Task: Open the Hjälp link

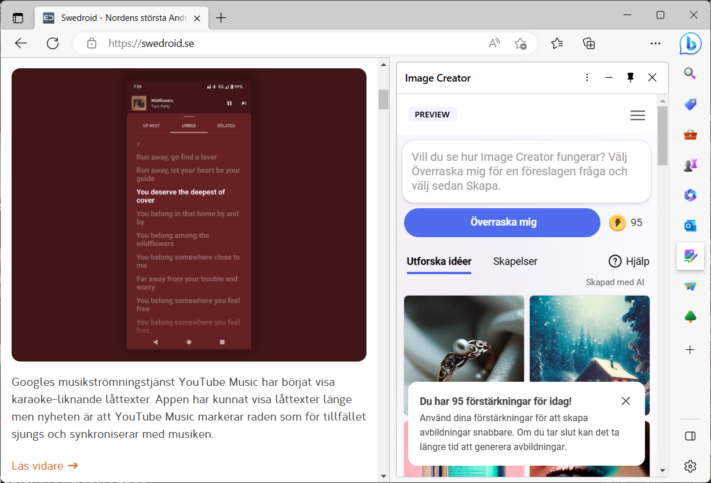Action: point(628,262)
